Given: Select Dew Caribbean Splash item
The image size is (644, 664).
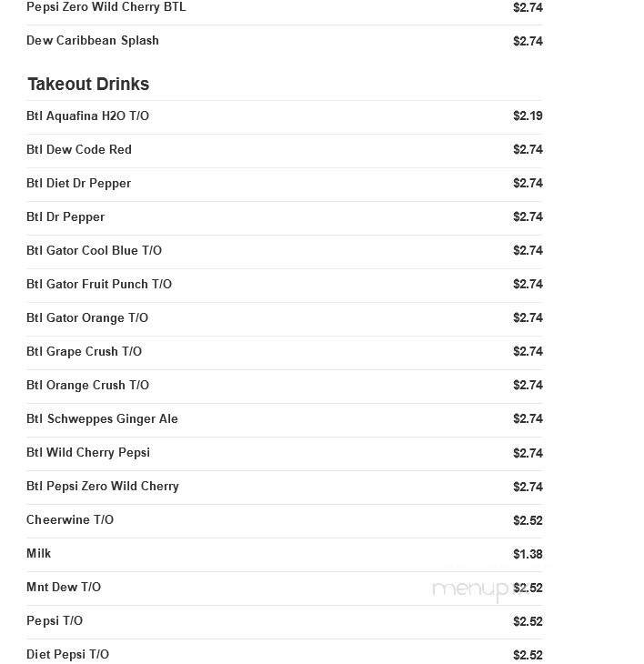Looking at the screenshot, I should pos(93,41).
